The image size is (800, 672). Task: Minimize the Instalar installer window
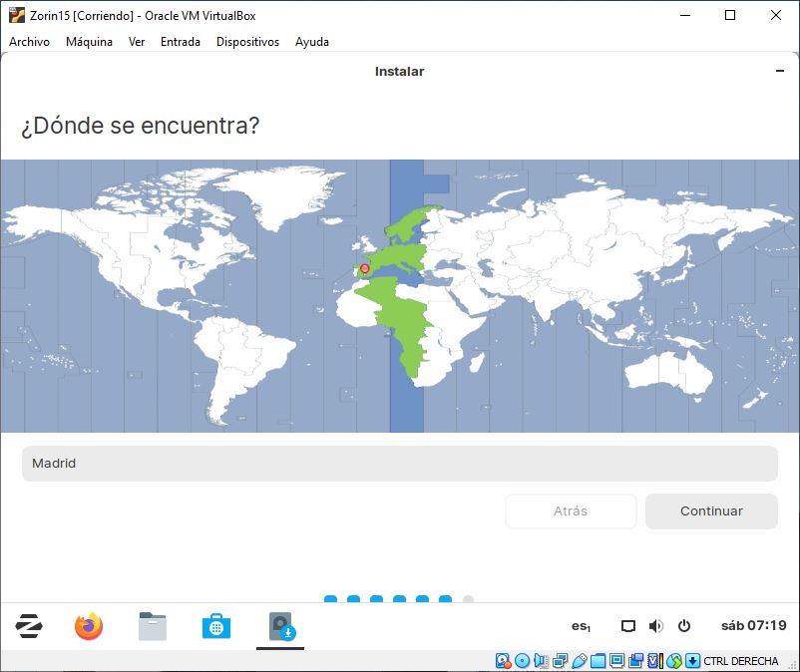tap(779, 71)
